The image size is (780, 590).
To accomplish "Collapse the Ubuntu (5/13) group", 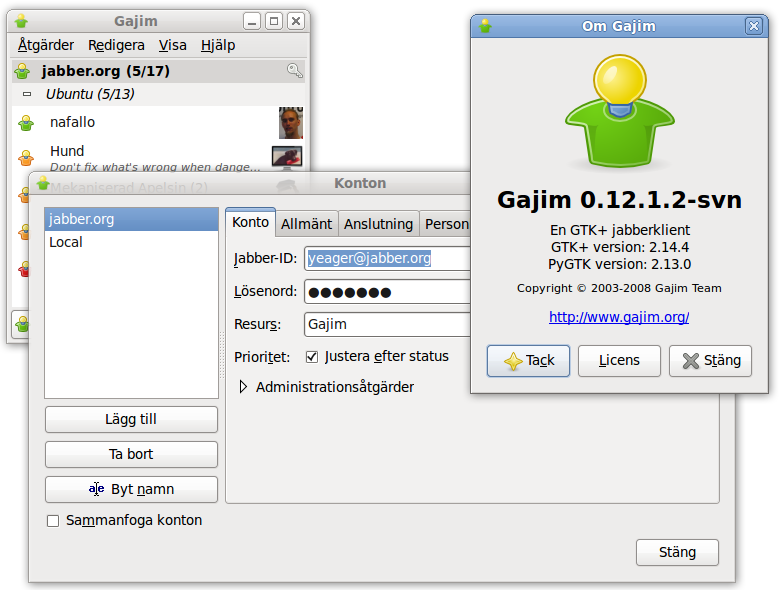I will click(x=27, y=94).
